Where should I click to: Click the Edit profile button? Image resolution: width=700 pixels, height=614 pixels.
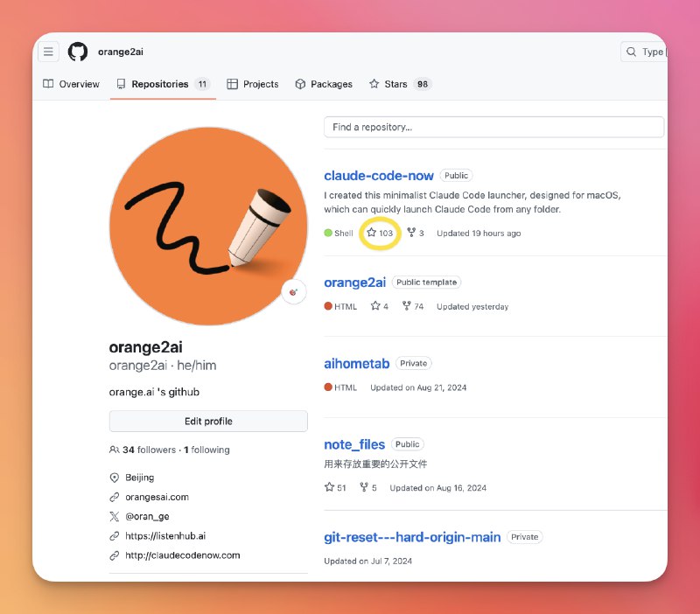pyautogui.click(x=208, y=422)
